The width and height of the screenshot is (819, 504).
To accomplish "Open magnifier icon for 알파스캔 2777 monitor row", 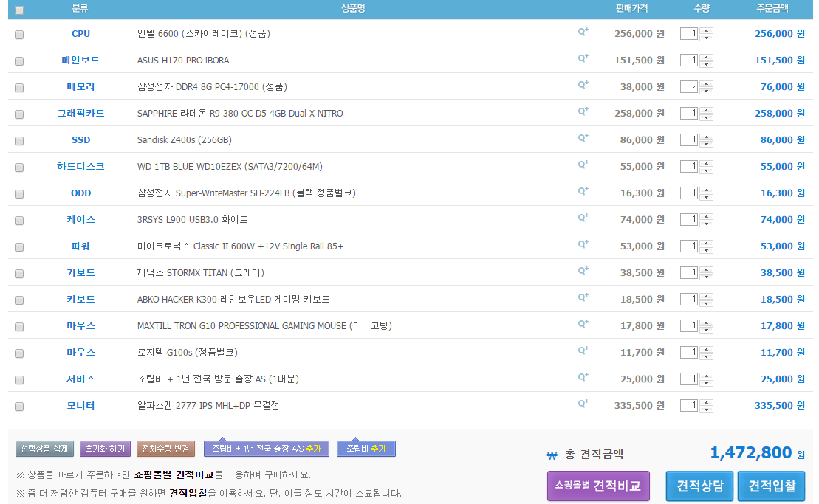I will click(x=583, y=404).
